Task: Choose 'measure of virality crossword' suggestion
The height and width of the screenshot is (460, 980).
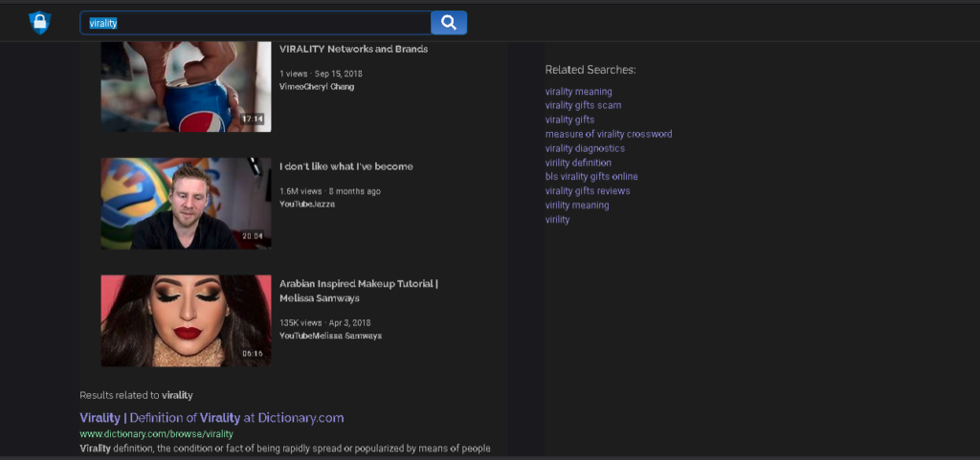Action: click(609, 134)
